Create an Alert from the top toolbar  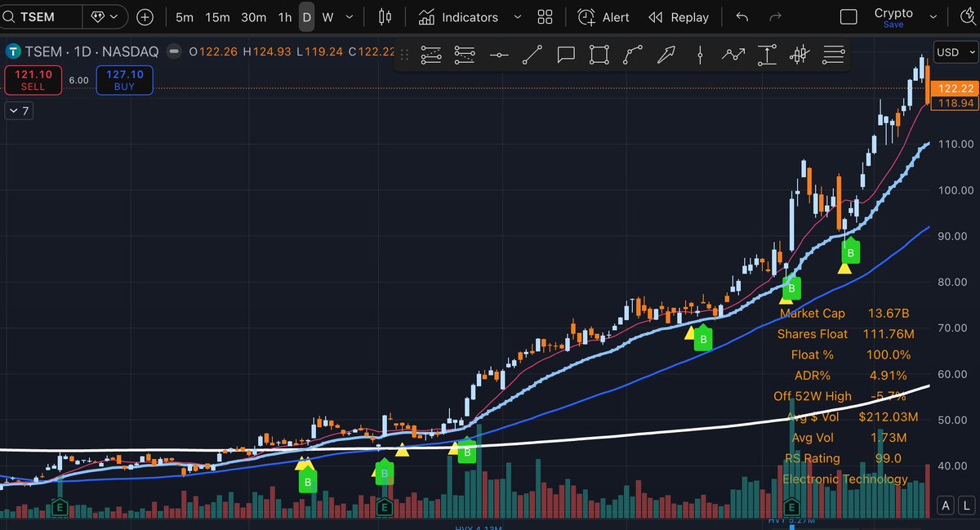point(604,17)
